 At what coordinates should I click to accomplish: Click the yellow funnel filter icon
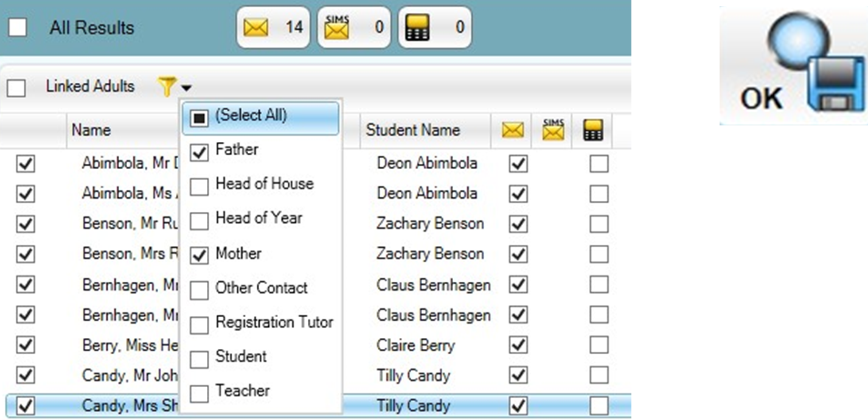click(166, 87)
